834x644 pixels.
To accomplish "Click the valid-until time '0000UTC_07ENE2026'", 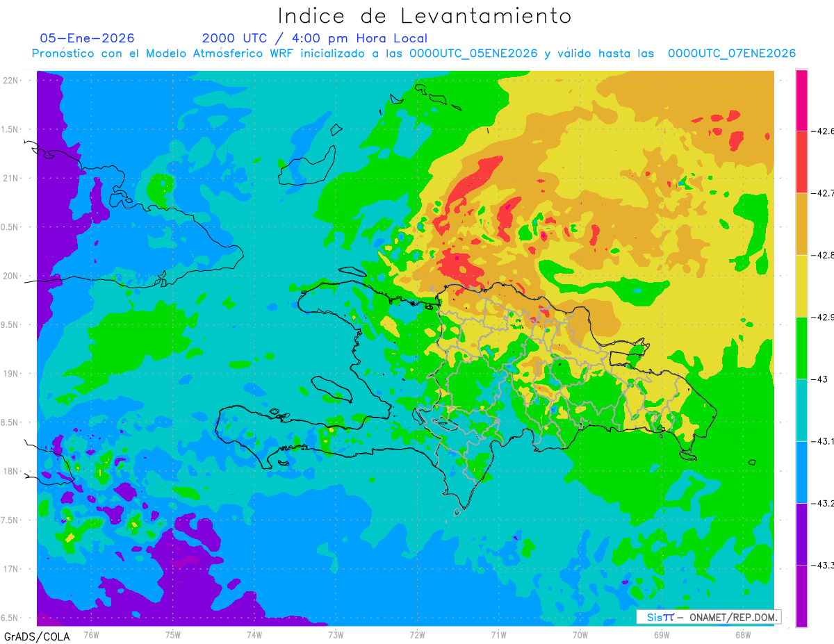I will [x=732, y=53].
